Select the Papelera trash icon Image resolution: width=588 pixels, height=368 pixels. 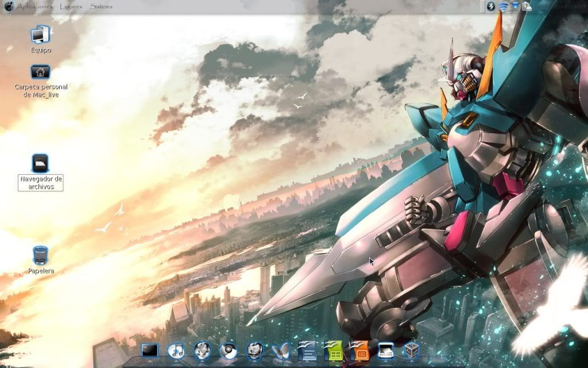(x=41, y=256)
